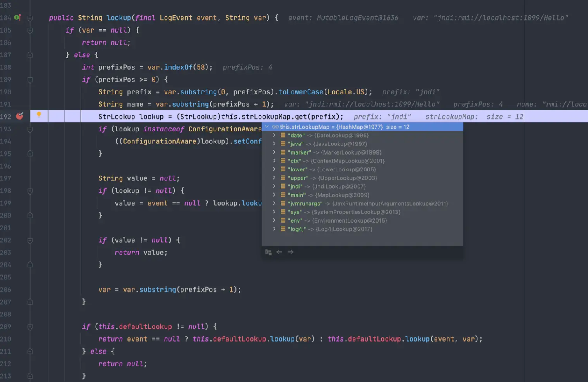
Task: Expand the "jndi" JndiLookup entry
Action: [x=274, y=186]
